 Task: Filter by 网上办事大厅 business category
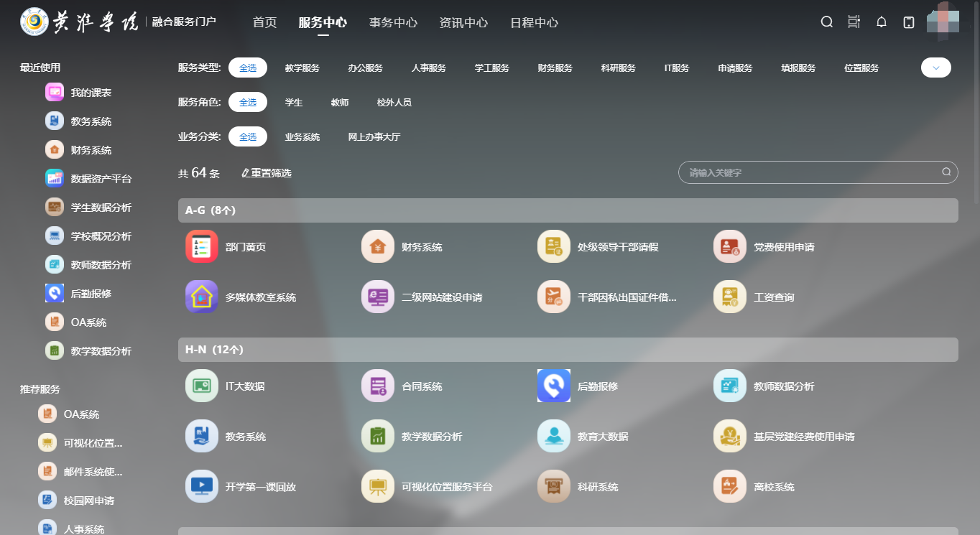(x=374, y=136)
